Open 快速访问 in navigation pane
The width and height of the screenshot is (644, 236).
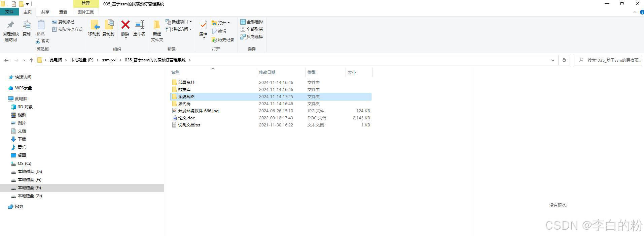coord(20,77)
